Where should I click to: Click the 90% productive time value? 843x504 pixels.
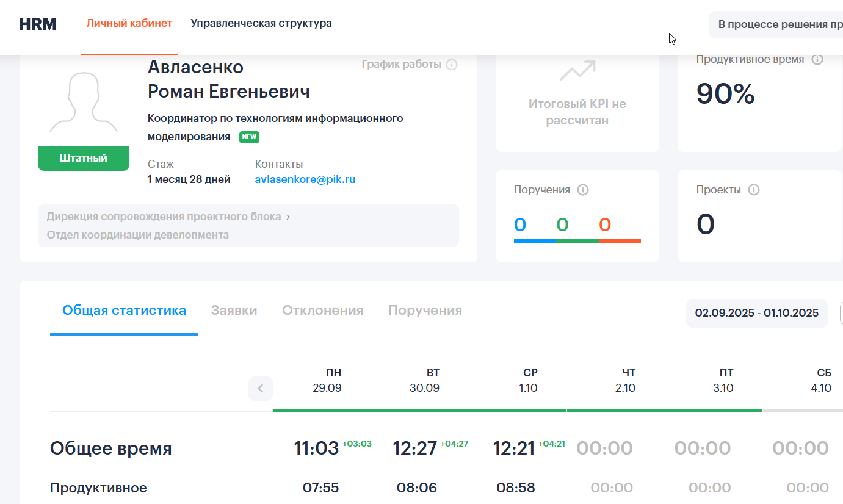point(726,94)
